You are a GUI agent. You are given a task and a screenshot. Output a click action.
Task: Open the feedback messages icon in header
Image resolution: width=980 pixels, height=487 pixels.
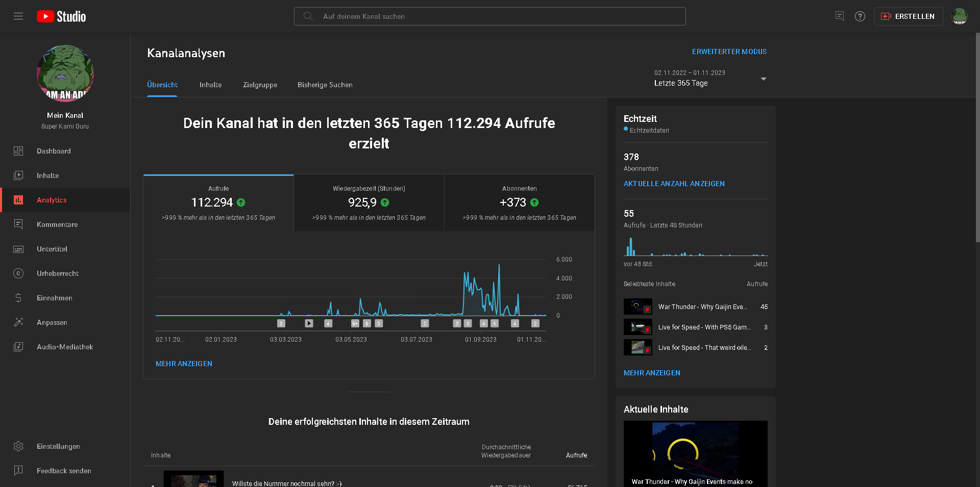[x=840, y=16]
